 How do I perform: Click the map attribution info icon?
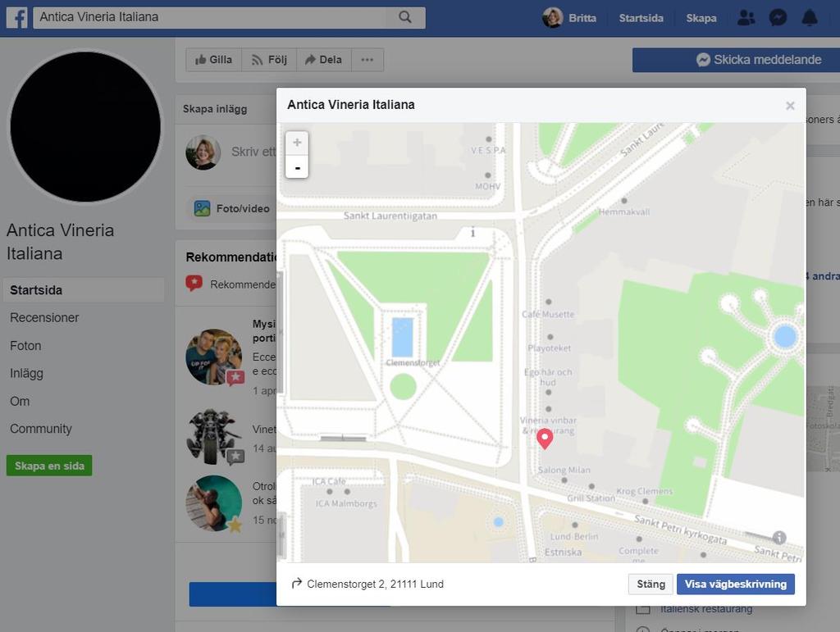(779, 537)
